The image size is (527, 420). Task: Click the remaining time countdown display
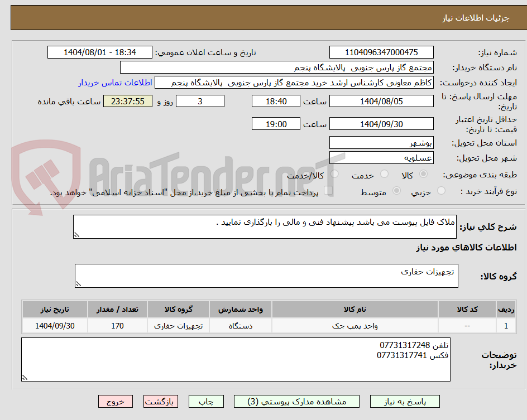pyautogui.click(x=127, y=101)
